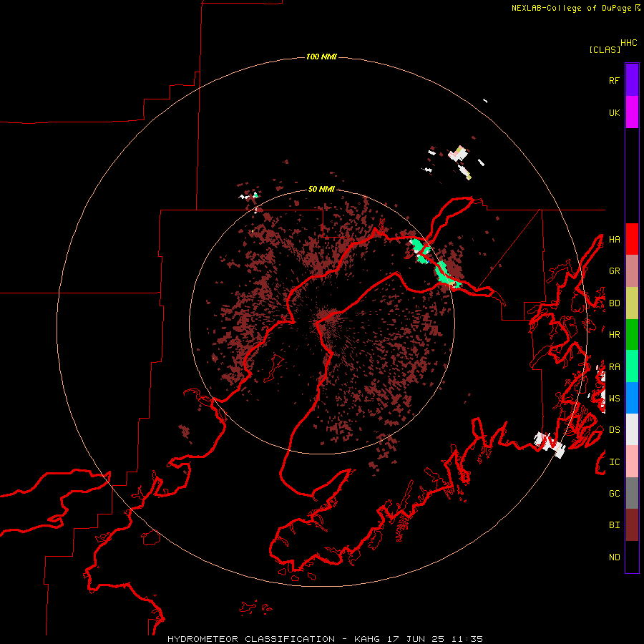Viewport: 644px width, 644px height.
Task: Click the HHC product label
Action: [x=629, y=43]
